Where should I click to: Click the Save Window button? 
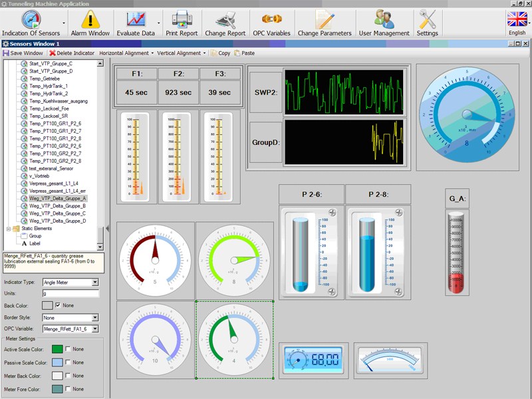tap(23, 53)
